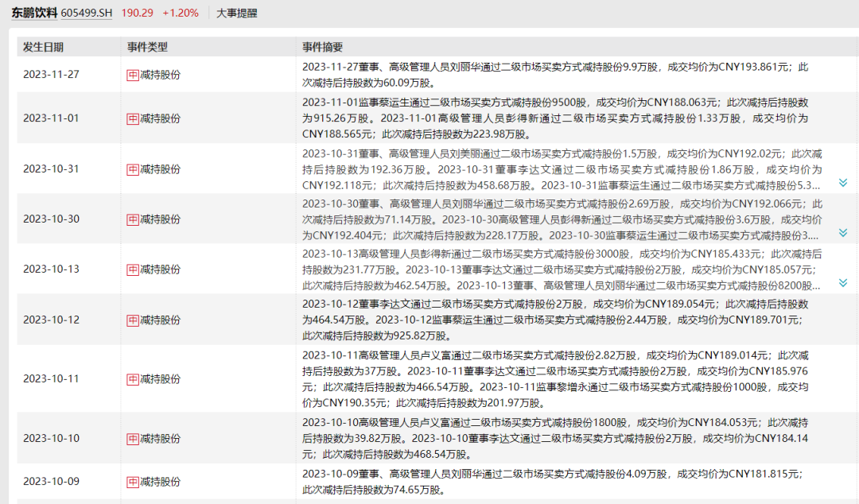Viewport: 859px width, 504px height.
Task: Click 减持股份 text in the 2023-10-12 row
Action: point(160,320)
